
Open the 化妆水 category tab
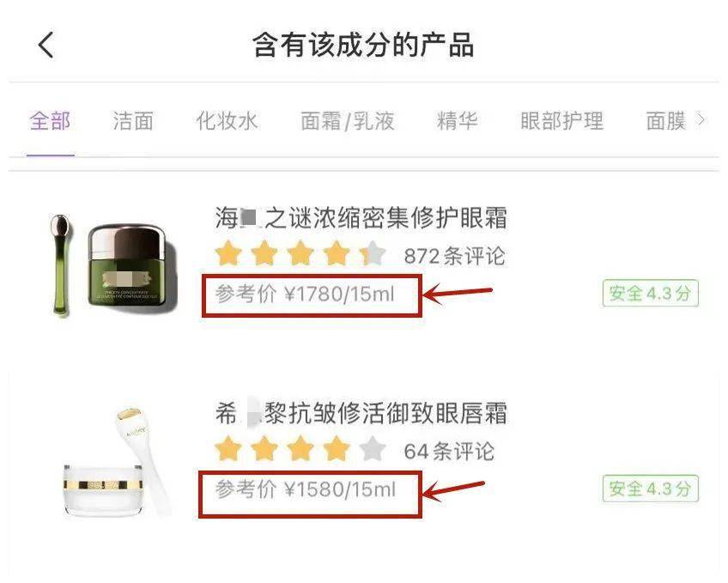[x=227, y=121]
